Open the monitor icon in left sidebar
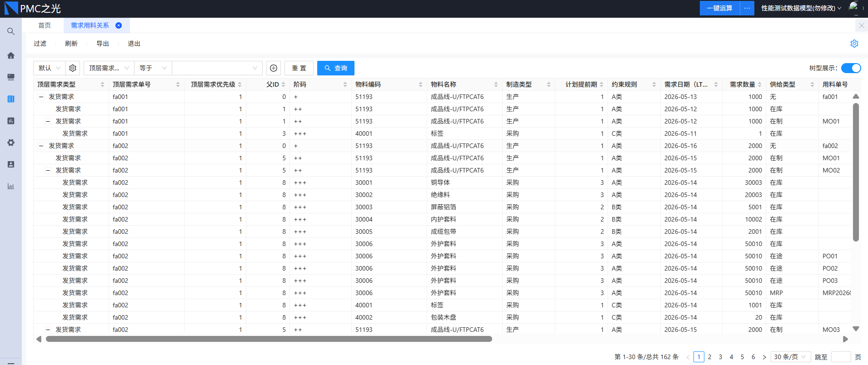868x365 pixels. pos(11,77)
